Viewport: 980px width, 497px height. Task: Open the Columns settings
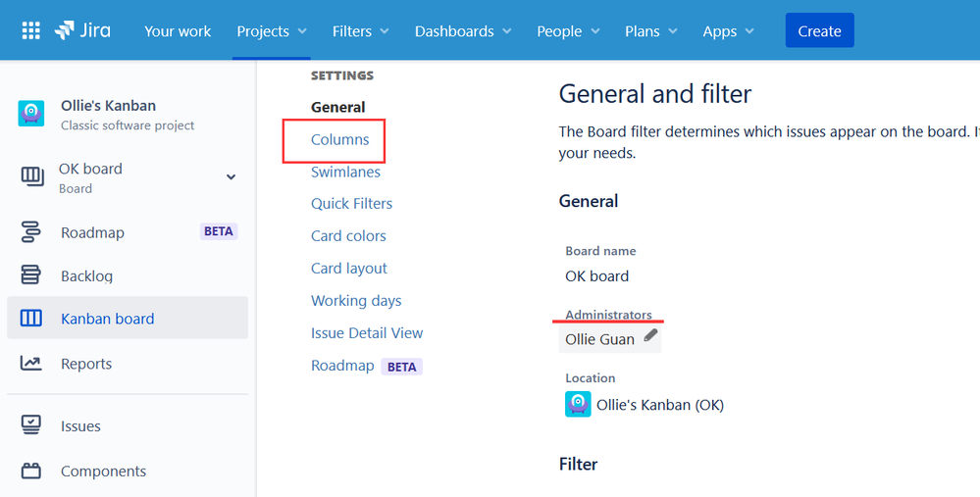(x=340, y=139)
